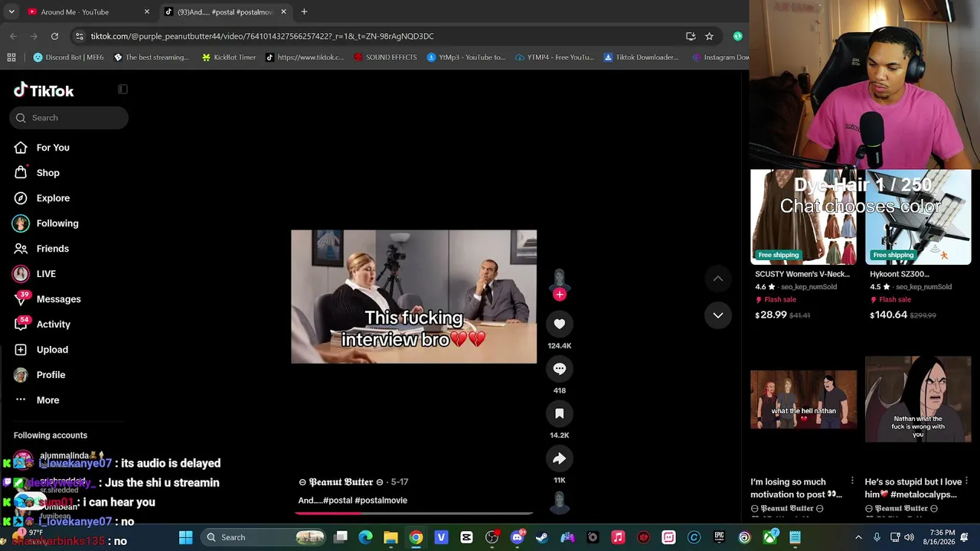Open the Tiktok Downloader bookmark

click(x=642, y=57)
